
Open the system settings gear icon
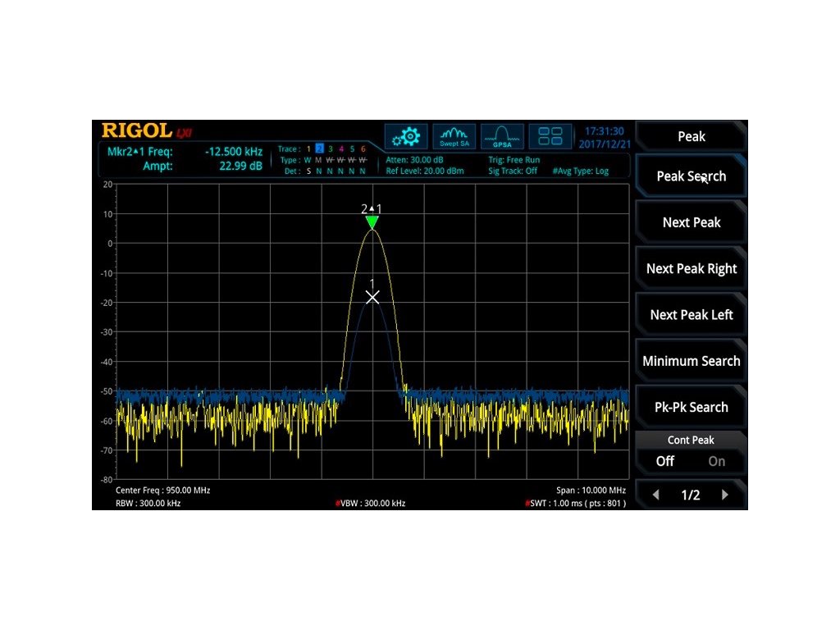(x=406, y=136)
